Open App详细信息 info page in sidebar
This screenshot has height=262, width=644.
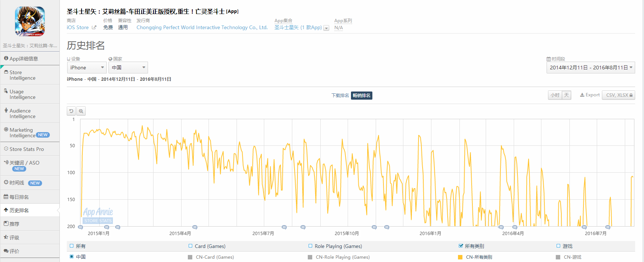(x=30, y=59)
